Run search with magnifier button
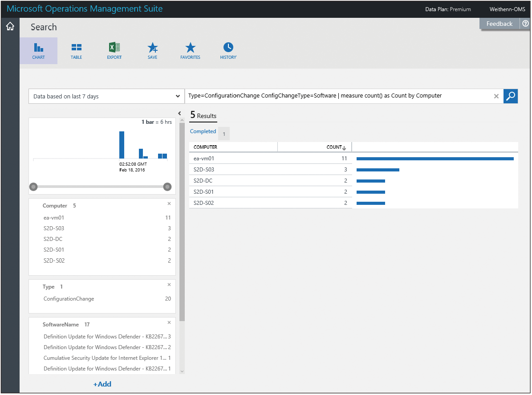This screenshot has height=395, width=532. (511, 96)
